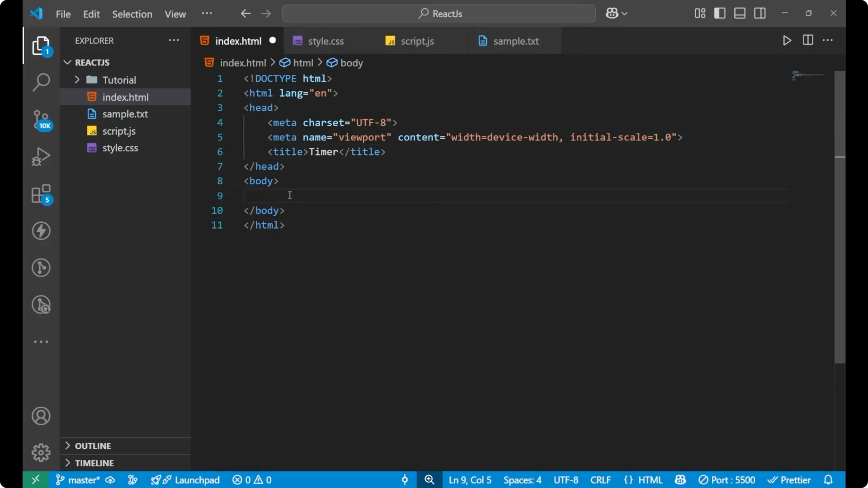Viewport: 868px width, 488px height.
Task: Click the errors and warnings status indicator
Action: pos(252,480)
